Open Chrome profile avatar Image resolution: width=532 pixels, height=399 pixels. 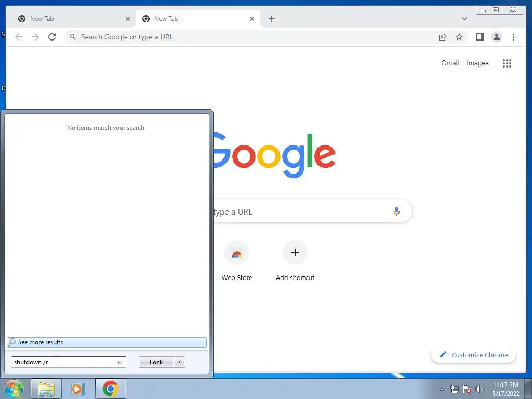pyautogui.click(x=496, y=37)
